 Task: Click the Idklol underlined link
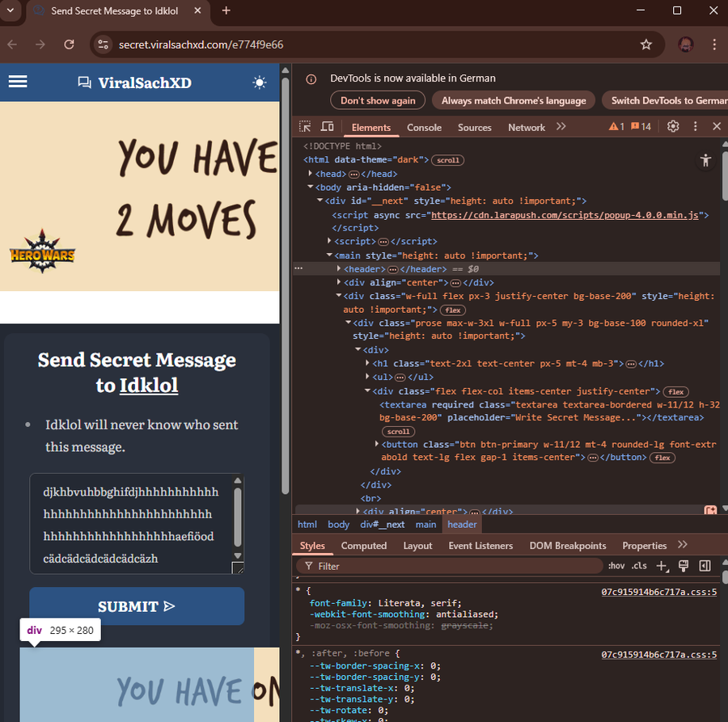[x=149, y=385]
